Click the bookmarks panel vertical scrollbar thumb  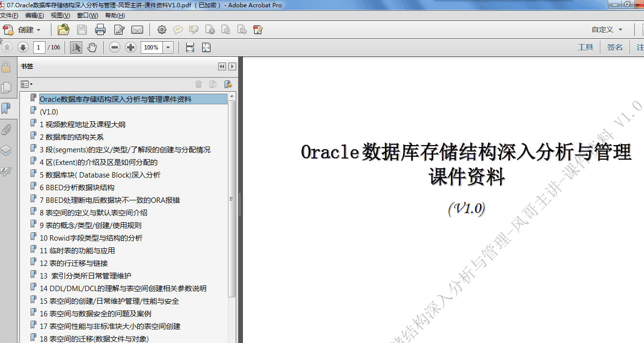232,199
